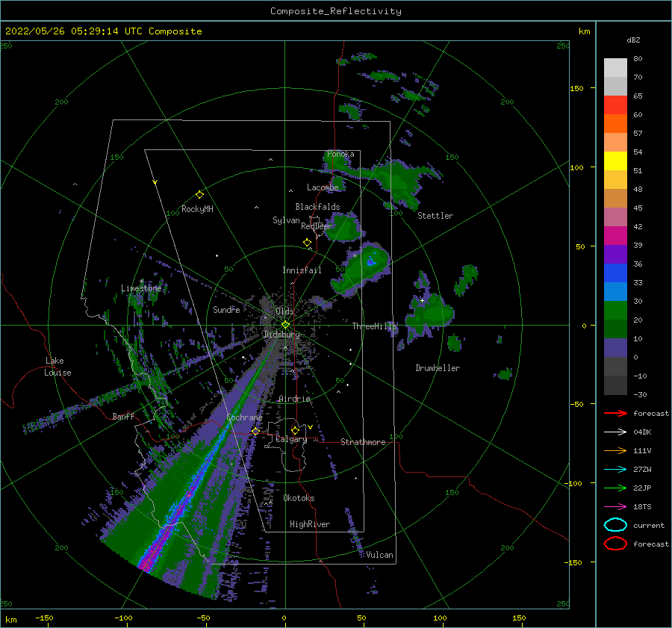Click the Calgary city label
Image resolution: width=672 pixels, height=628 pixels.
coord(291,439)
